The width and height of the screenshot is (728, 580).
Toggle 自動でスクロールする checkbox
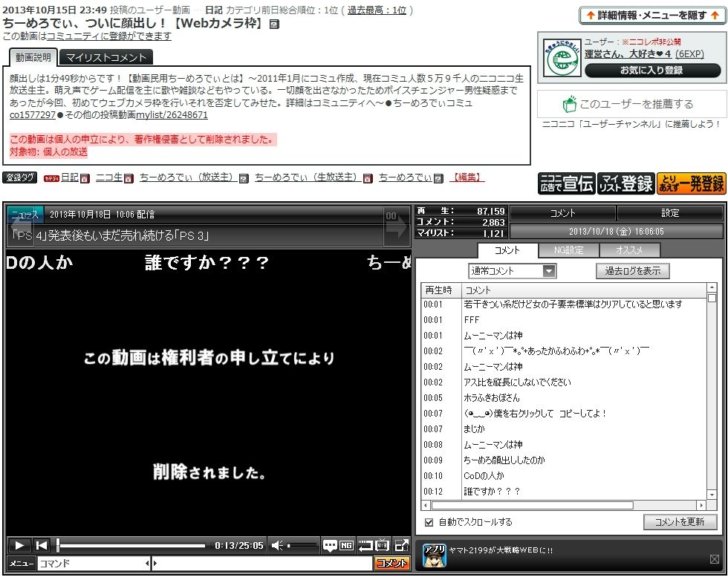429,523
